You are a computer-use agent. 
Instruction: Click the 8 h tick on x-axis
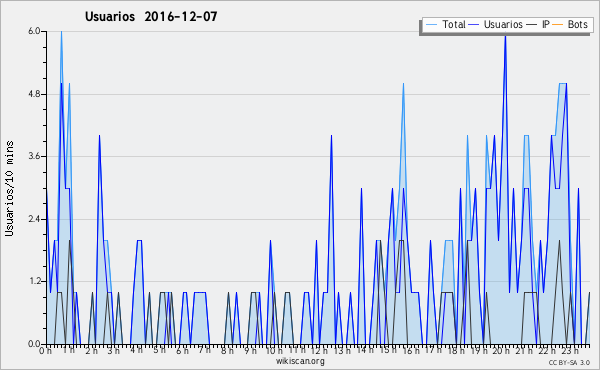[227, 350]
